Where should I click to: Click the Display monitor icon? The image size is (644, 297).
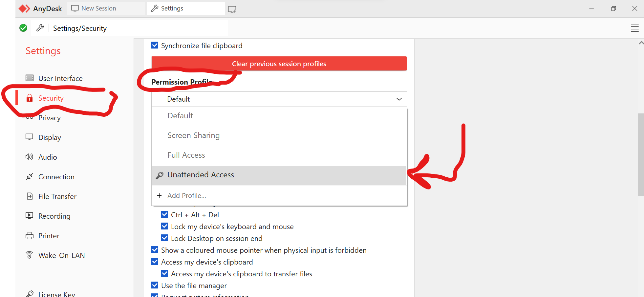point(30,137)
